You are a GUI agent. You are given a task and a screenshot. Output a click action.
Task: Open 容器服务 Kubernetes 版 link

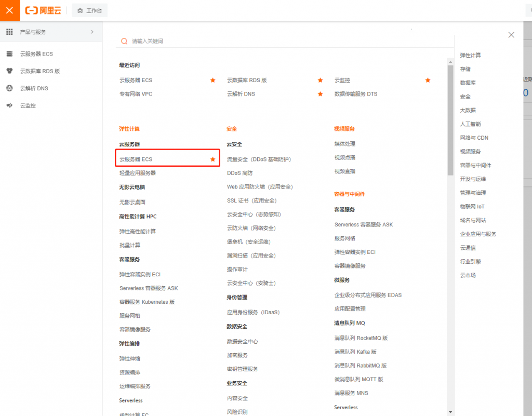pos(147,302)
